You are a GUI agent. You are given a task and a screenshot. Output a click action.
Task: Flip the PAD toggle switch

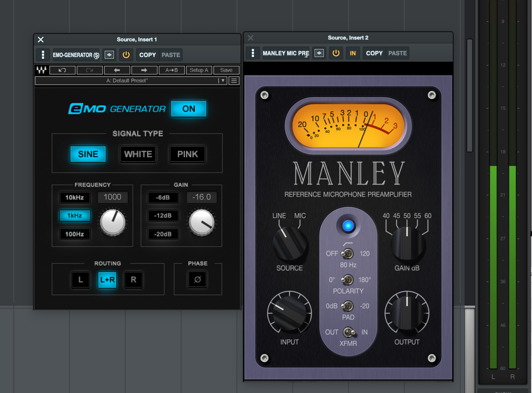pyautogui.click(x=347, y=306)
